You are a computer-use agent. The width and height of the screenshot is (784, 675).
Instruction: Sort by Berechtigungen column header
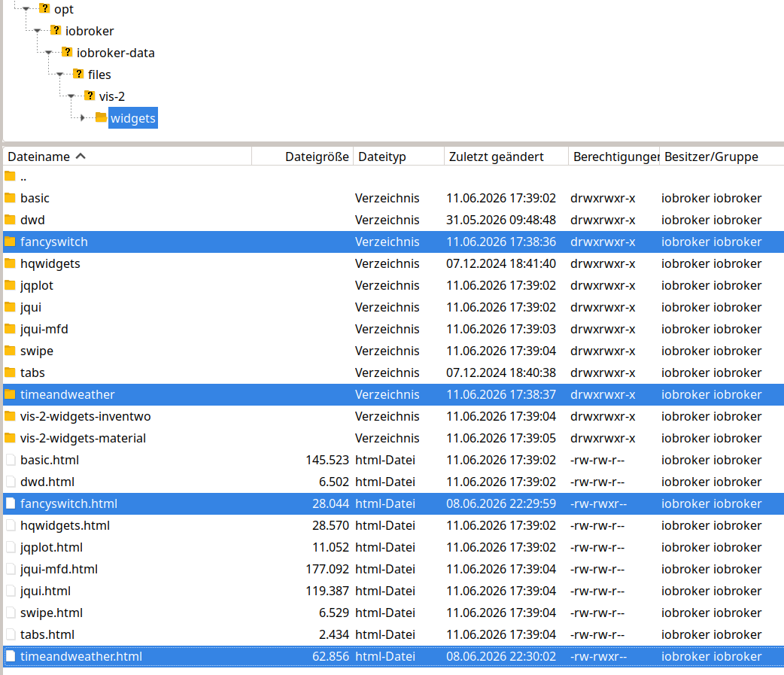click(614, 157)
